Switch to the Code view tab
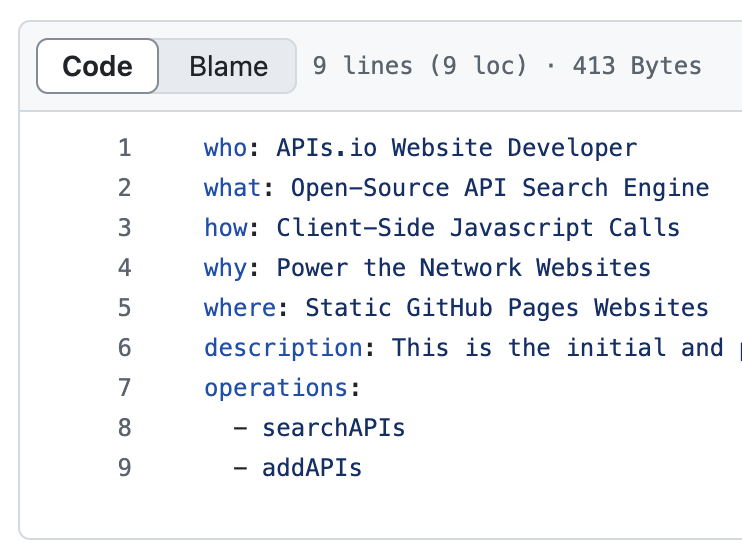The image size is (742, 560). tap(97, 66)
